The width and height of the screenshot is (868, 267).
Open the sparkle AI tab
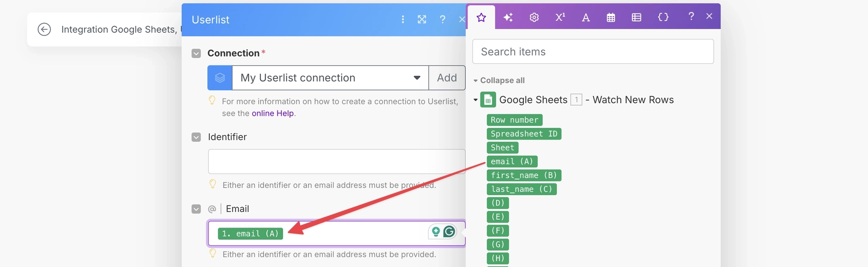pos(508,17)
